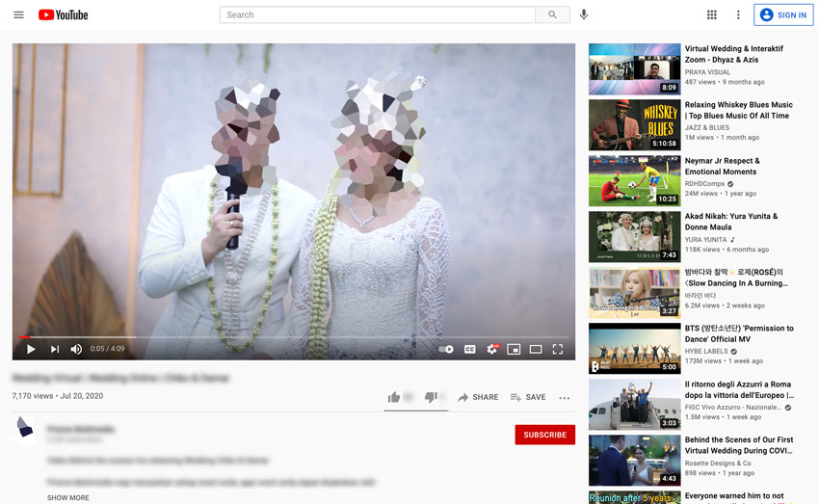The image size is (819, 504).
Task: Open ROSÉ Slow Dancing In A Burning video
Action: 736,278
